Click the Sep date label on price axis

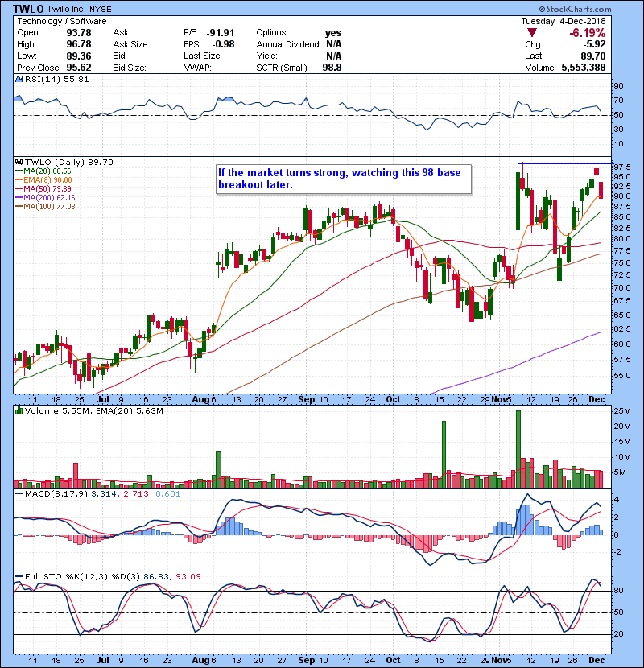(x=307, y=400)
